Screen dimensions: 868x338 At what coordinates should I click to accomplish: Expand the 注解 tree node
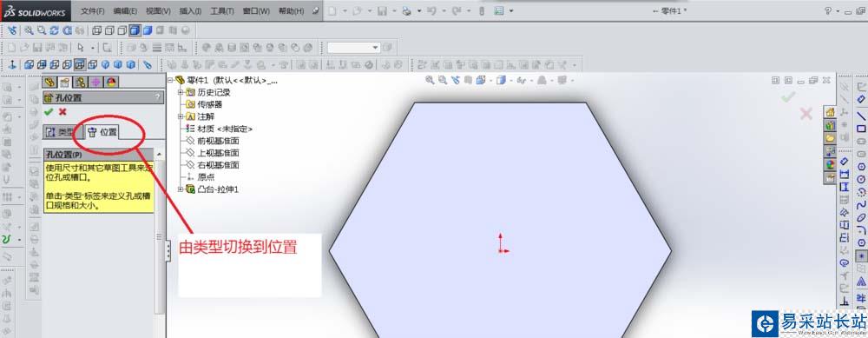[181, 116]
